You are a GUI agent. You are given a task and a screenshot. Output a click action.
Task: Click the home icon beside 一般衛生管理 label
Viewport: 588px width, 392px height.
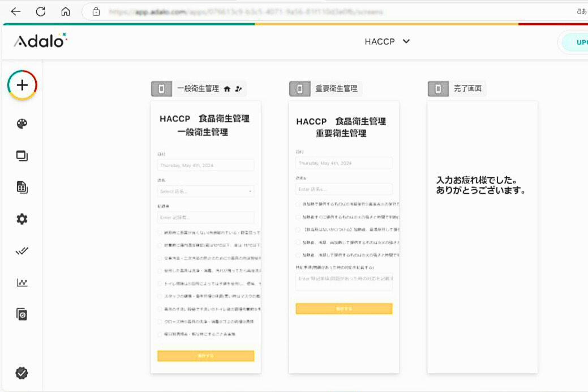tap(227, 89)
